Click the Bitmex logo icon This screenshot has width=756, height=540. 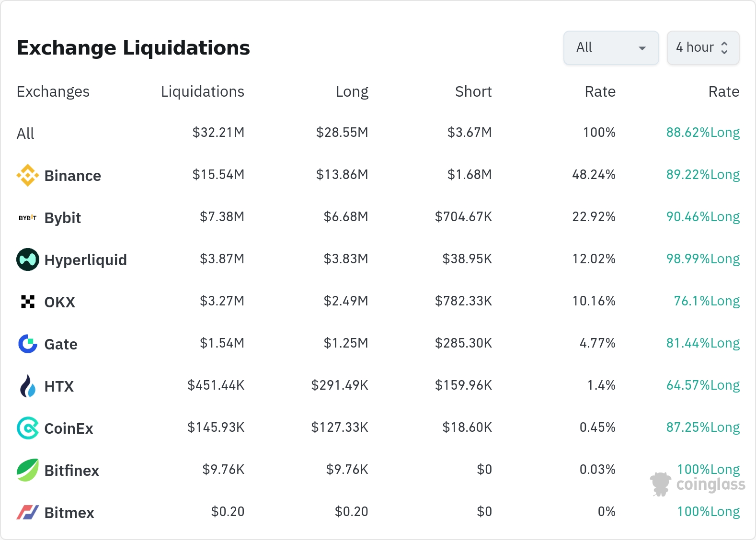point(28,512)
